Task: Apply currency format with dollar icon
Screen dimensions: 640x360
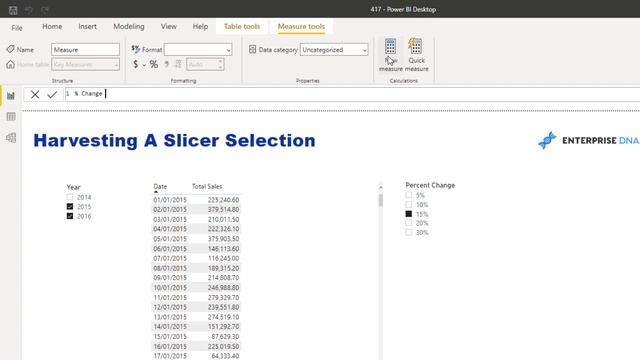Action: click(x=136, y=64)
